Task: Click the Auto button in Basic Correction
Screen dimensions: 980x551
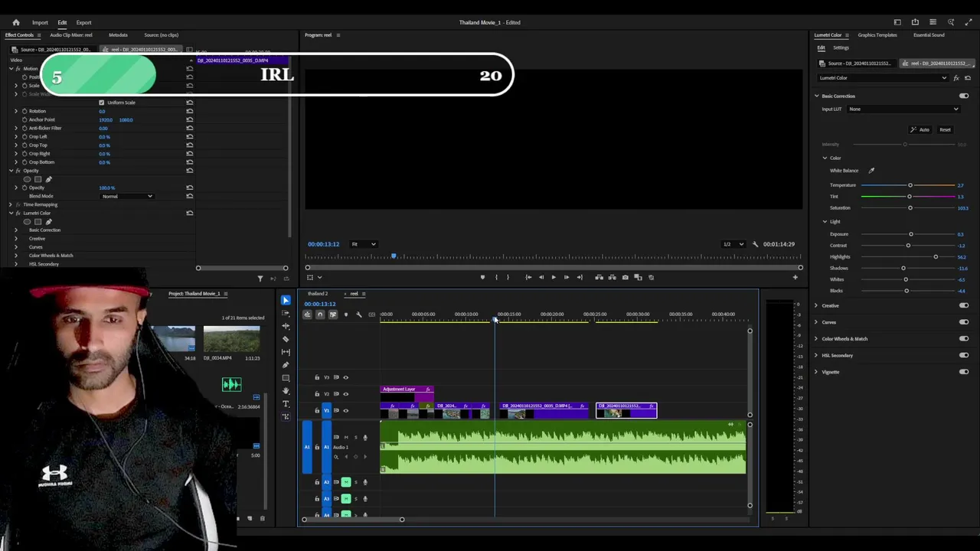Action: pyautogui.click(x=920, y=130)
